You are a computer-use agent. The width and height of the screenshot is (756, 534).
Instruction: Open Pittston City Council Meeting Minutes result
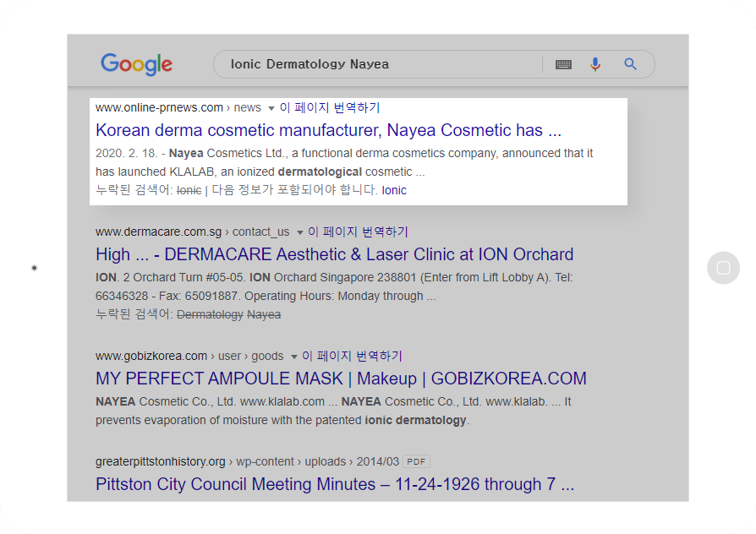click(x=335, y=484)
